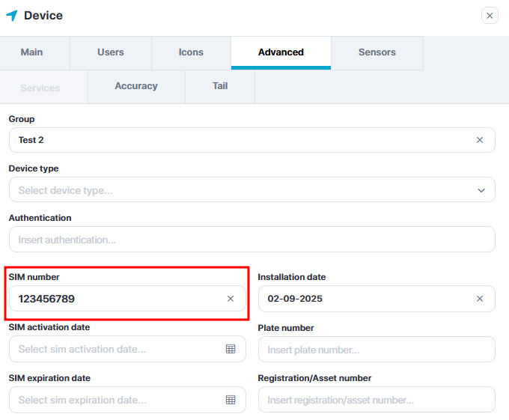Image resolution: width=509 pixels, height=420 pixels.
Task: Switch to the Tail tab
Action: tap(220, 86)
